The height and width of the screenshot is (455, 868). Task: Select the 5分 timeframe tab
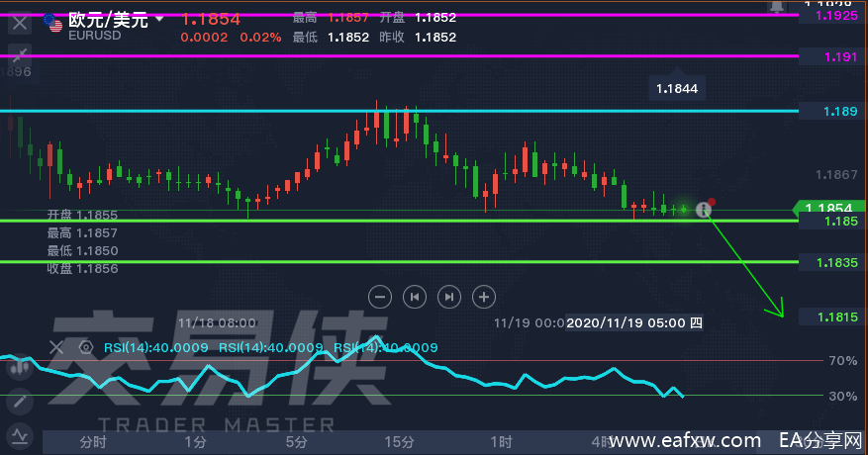pos(296,440)
